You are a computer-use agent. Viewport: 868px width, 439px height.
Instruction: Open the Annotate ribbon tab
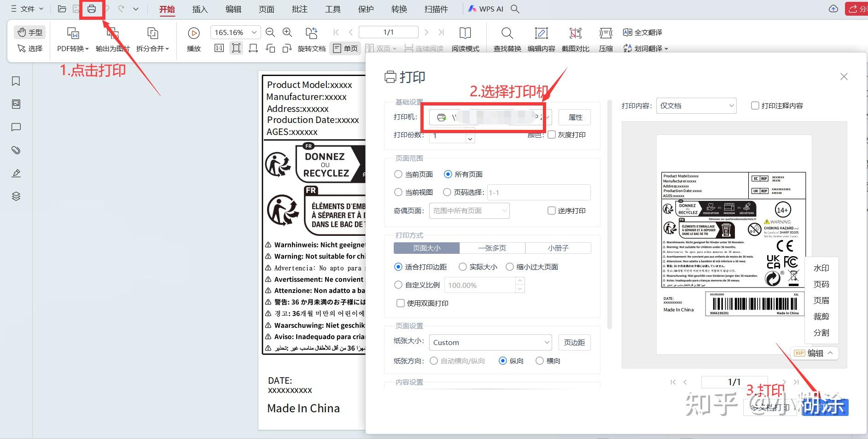coord(299,9)
